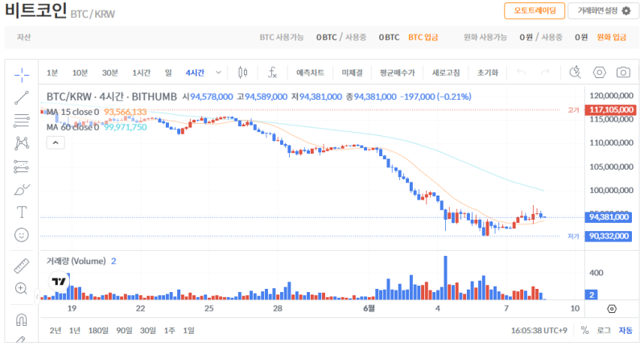Toggle the 미체결 display
The height and width of the screenshot is (346, 644).
coord(352,72)
